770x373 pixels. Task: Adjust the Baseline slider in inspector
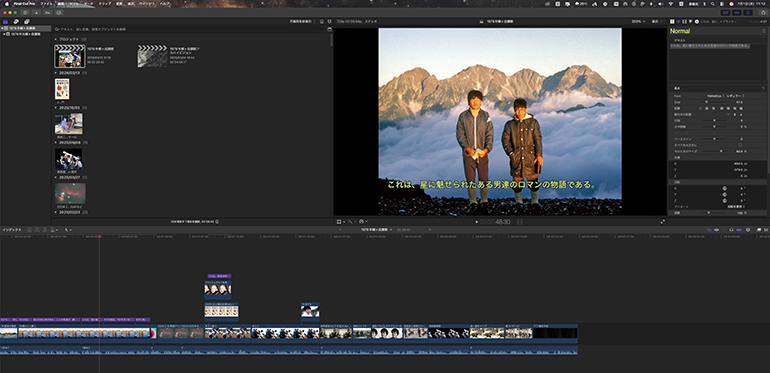point(714,139)
